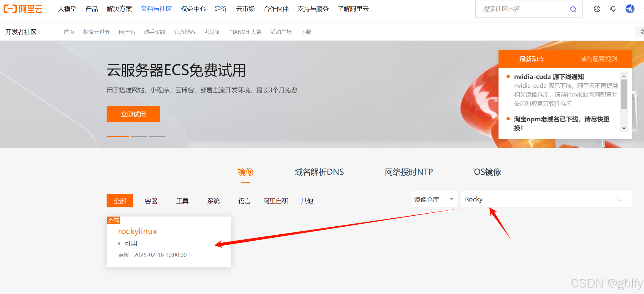Select the 域名解析DNS tab
644x294 pixels.
319,172
